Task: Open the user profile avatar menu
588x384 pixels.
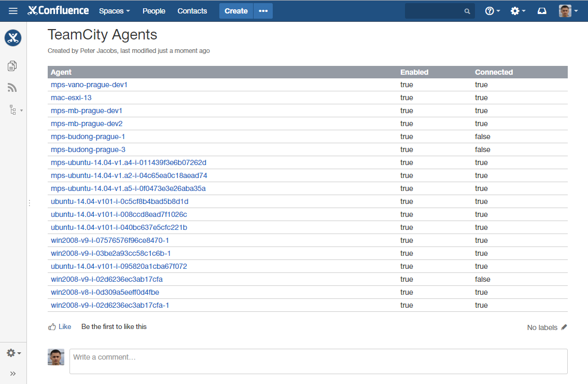Action: [x=568, y=11]
